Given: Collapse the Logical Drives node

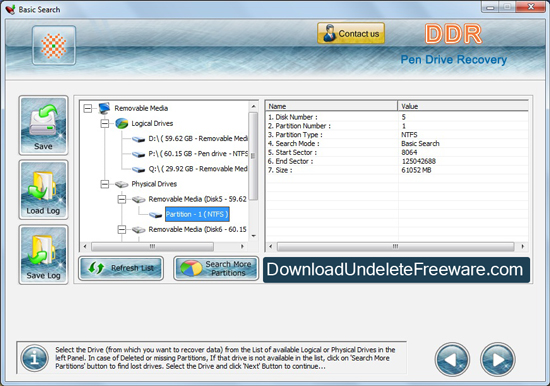Looking at the screenshot, I should click(105, 124).
